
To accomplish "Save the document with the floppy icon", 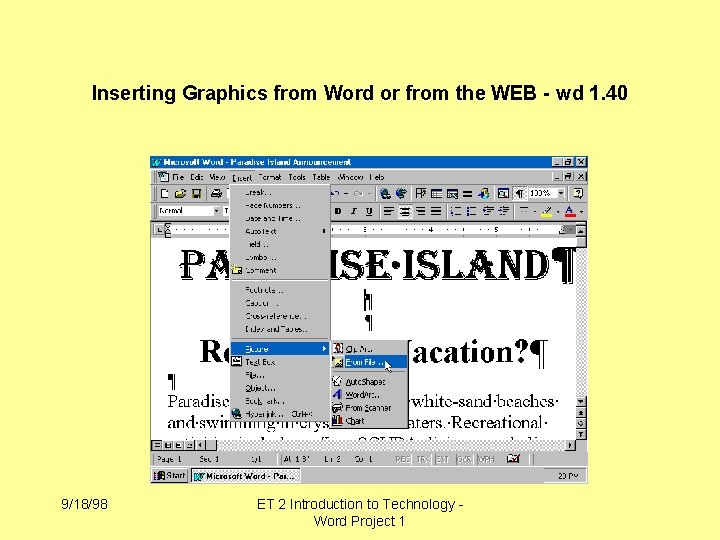I will tap(196, 193).
